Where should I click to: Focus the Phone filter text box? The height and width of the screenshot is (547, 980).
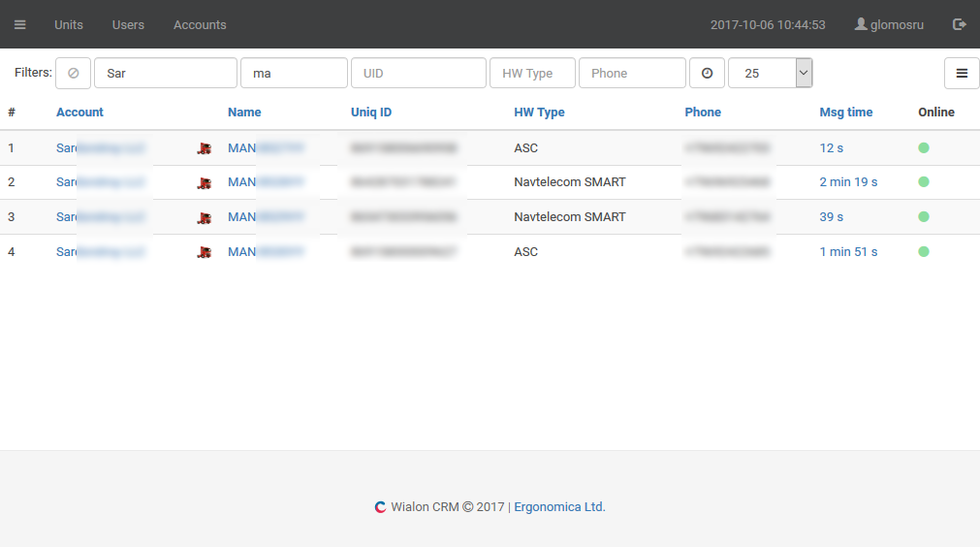[631, 73]
